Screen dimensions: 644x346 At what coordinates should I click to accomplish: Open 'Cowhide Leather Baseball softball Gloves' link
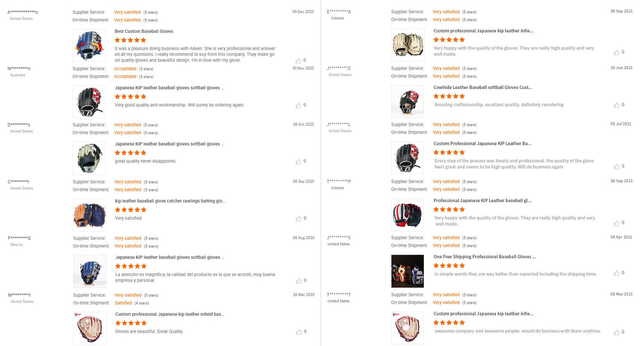pos(483,87)
